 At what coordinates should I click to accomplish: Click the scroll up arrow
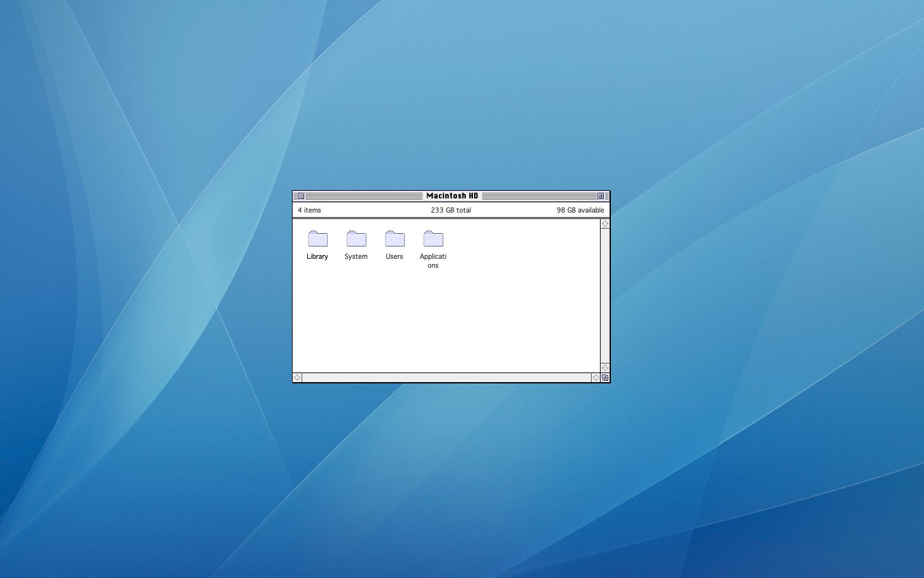(605, 223)
